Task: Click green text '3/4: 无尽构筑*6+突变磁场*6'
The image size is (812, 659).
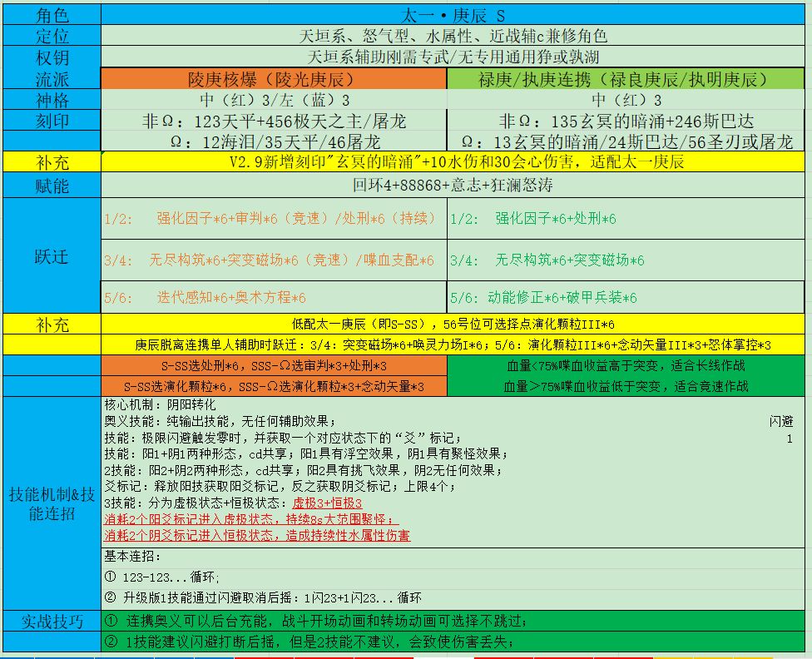Action: [547, 260]
